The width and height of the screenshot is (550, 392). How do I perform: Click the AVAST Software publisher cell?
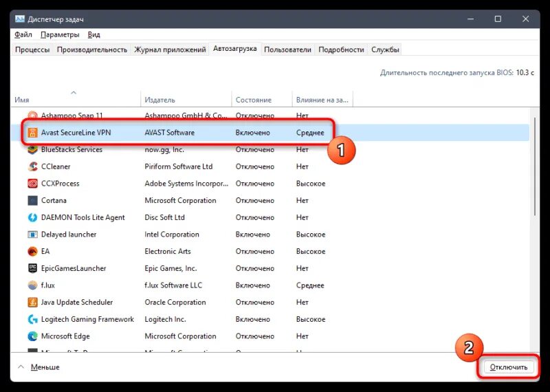[169, 133]
